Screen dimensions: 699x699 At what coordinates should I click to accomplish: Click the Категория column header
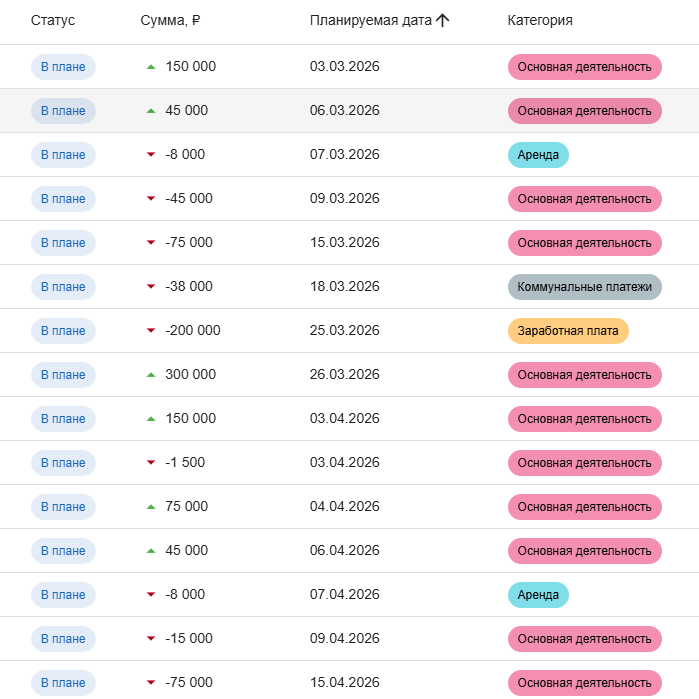tap(540, 21)
